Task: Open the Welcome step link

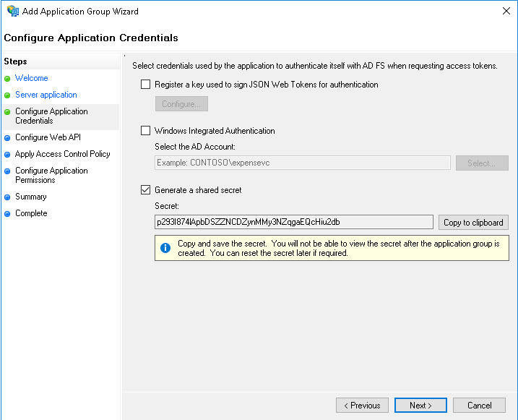Action: [32, 78]
